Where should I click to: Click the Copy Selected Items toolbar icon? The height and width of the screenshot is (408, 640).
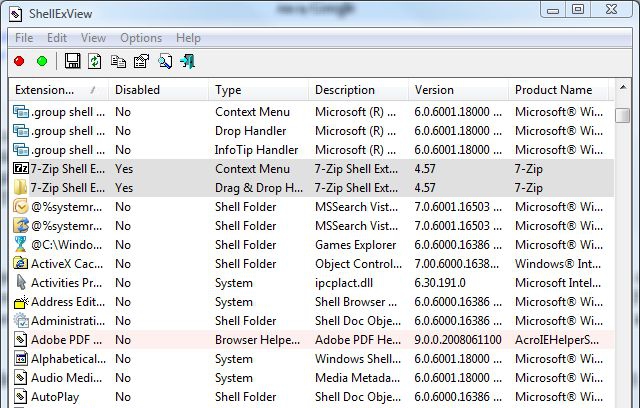click(119, 62)
